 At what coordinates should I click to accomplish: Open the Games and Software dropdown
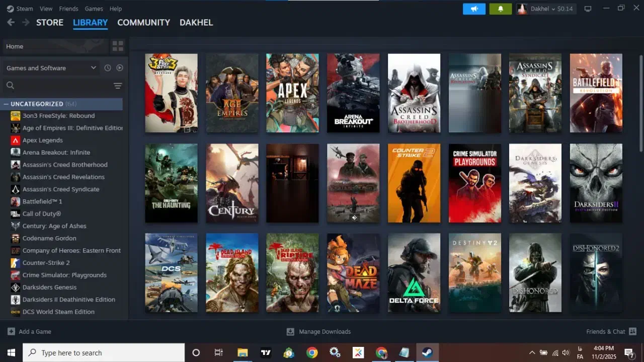click(50, 67)
